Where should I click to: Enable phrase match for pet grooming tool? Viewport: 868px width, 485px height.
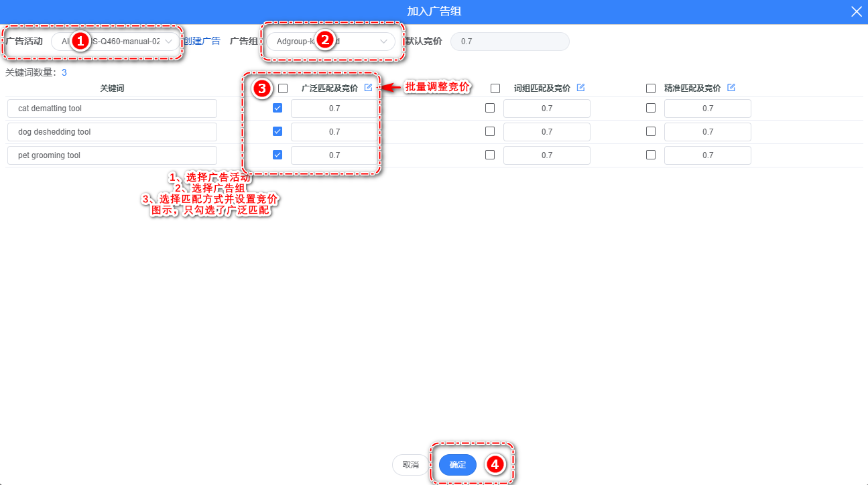tap(490, 155)
